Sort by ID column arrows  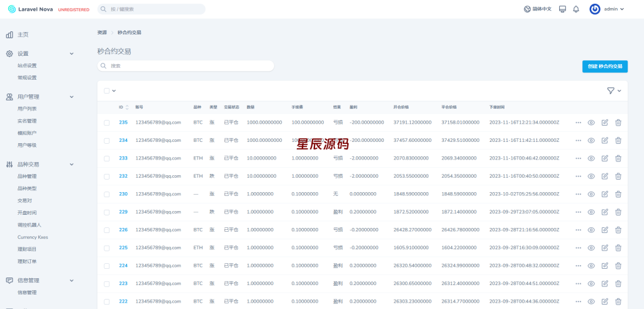[x=127, y=107]
